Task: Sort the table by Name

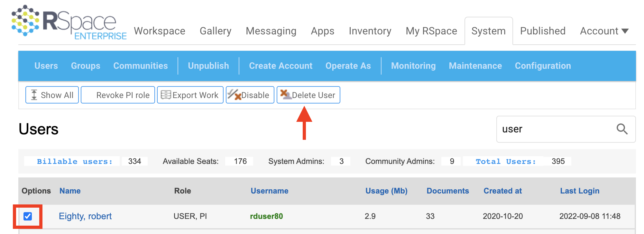Action: 70,191
